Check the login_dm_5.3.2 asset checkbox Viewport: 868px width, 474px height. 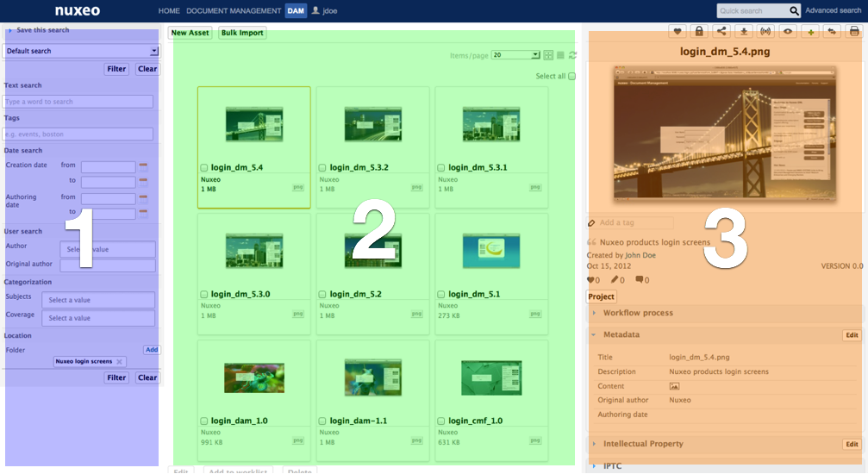point(322,168)
